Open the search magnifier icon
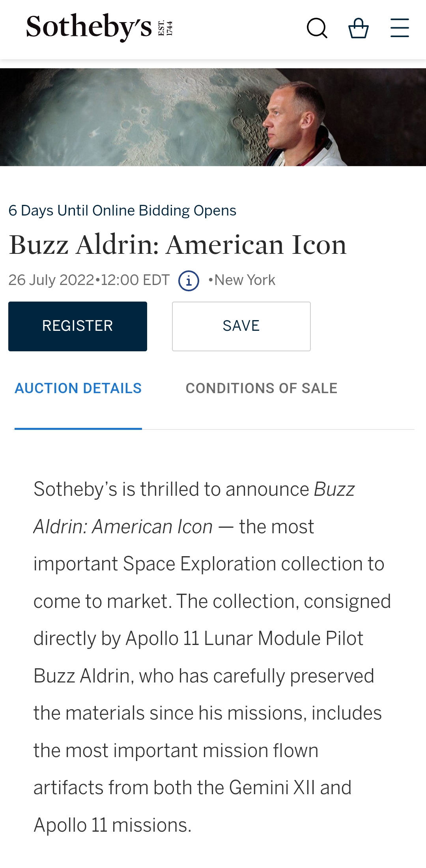 [x=317, y=28]
